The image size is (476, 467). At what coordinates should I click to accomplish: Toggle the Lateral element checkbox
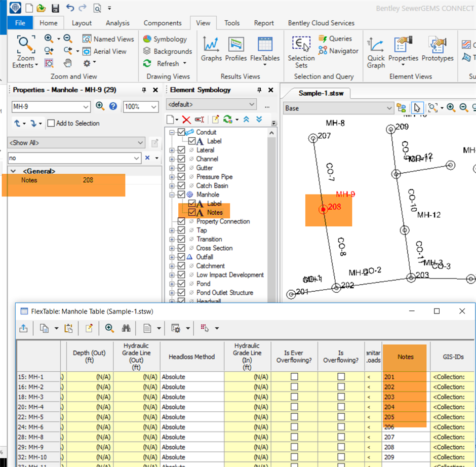(181, 150)
